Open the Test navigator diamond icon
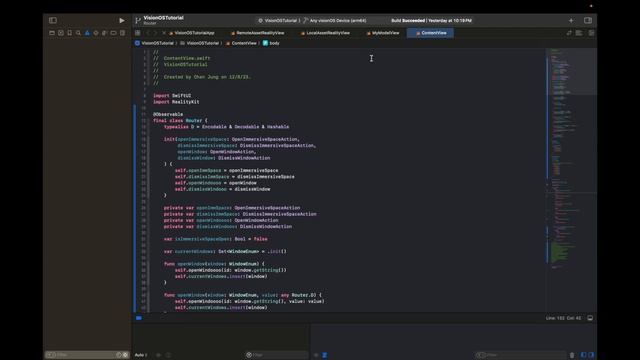This screenshot has height=360, width=640. click(x=96, y=33)
